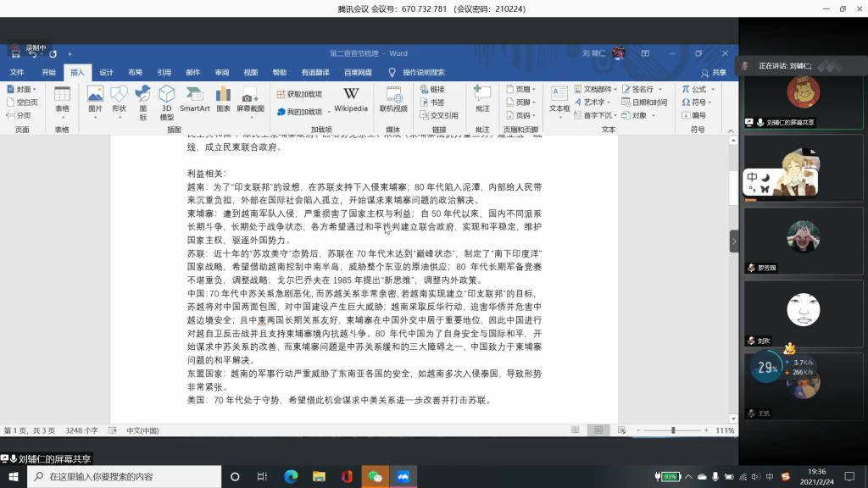This screenshot has width=868, height=488.
Task: Insert a 文本框 text box
Action: click(559, 98)
